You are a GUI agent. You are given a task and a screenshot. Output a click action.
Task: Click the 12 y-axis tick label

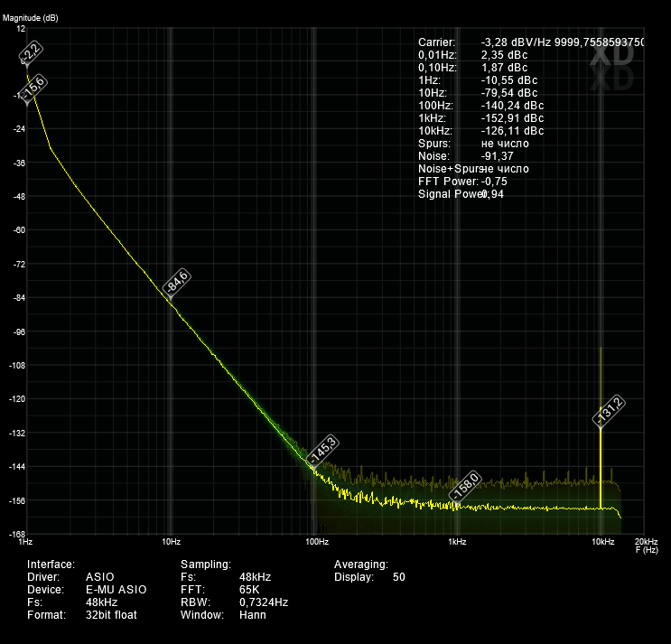pyautogui.click(x=21, y=29)
